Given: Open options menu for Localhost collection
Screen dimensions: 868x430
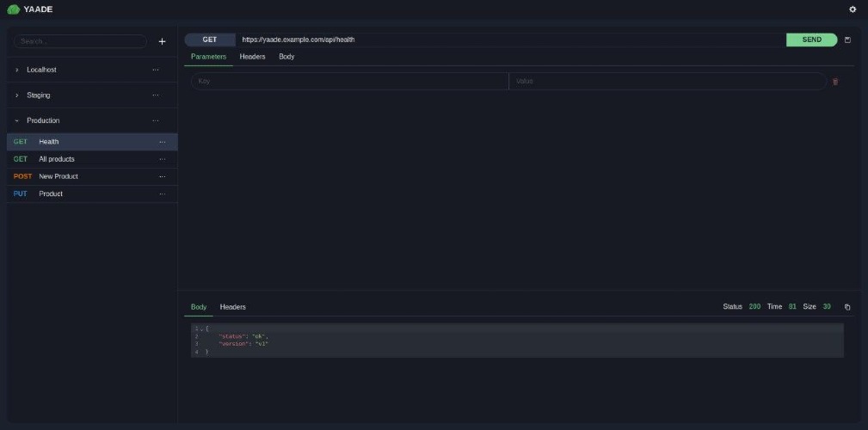Looking at the screenshot, I should tap(156, 70).
